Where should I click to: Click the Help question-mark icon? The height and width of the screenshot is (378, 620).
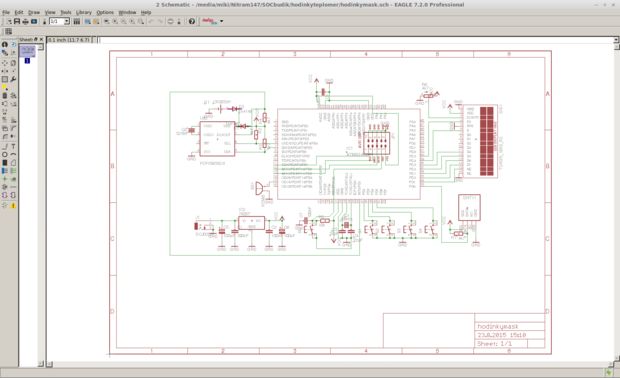click(192, 21)
